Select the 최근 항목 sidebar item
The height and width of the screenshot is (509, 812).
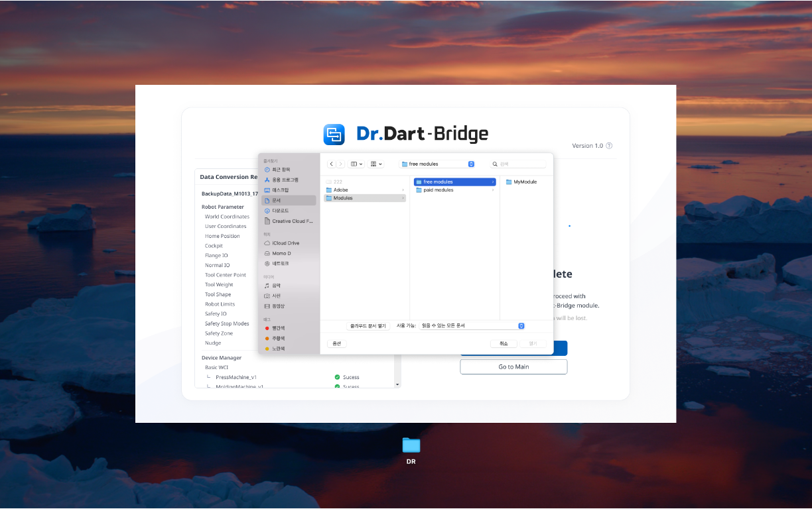coord(281,170)
